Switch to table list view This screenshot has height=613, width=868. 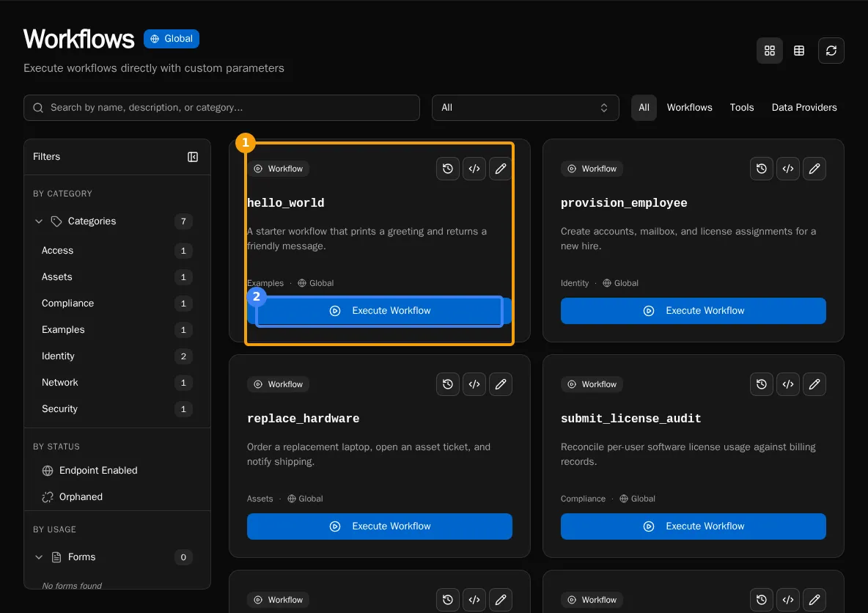click(799, 51)
